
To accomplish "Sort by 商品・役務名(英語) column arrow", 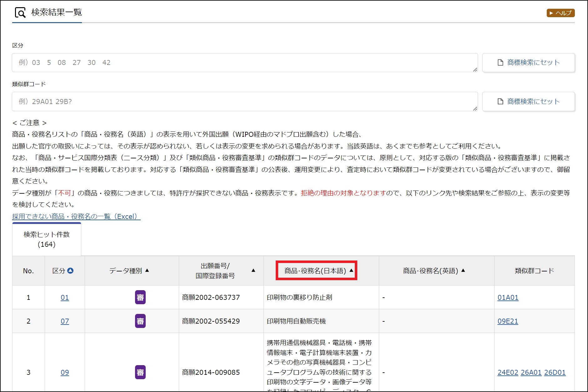I will click(x=463, y=270).
